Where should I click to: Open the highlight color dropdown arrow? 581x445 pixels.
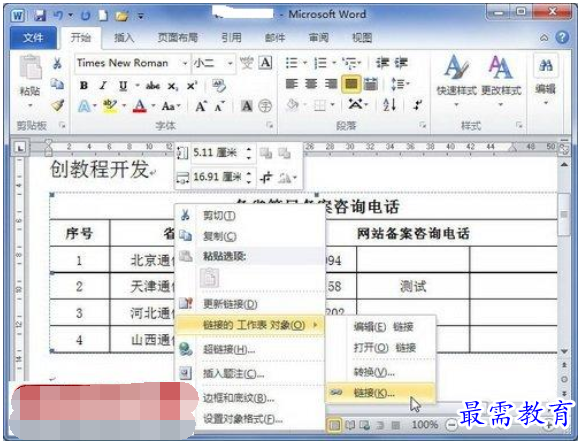pyautogui.click(x=124, y=106)
